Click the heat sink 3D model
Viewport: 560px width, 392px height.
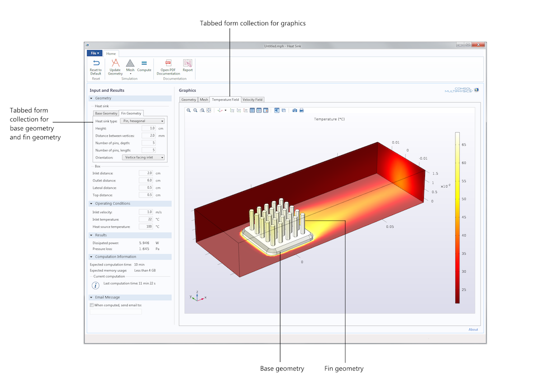click(x=277, y=227)
